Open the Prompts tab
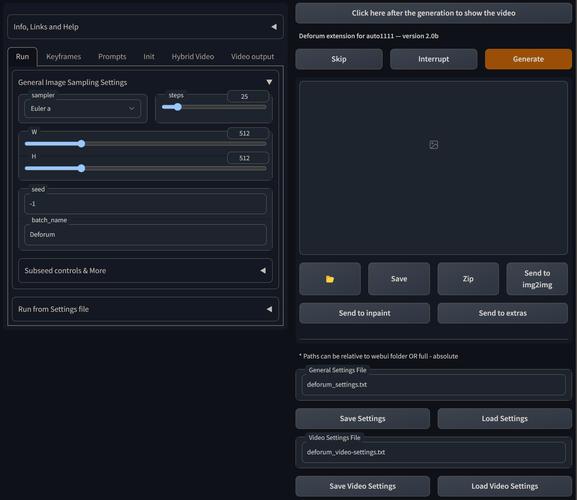 point(112,57)
